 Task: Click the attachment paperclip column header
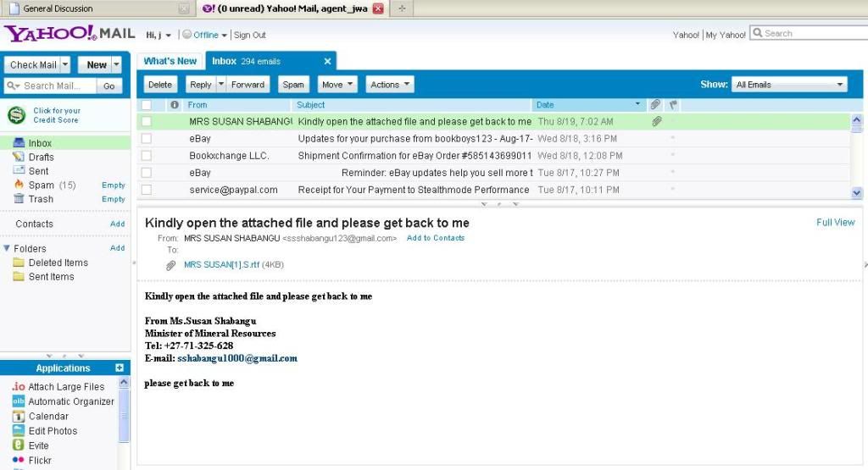(x=655, y=104)
